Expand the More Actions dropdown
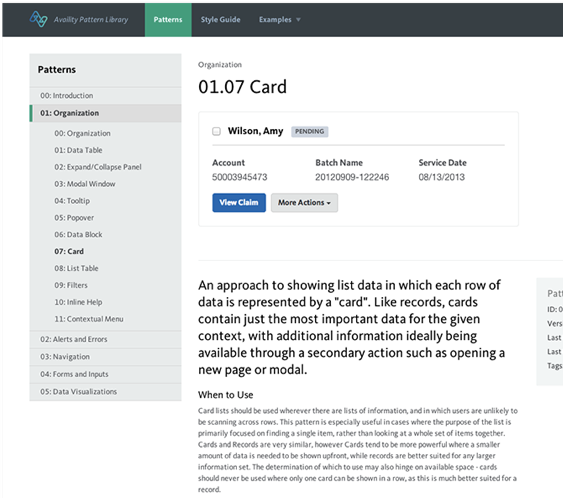Viewport: 563px width, 498px height. click(304, 203)
